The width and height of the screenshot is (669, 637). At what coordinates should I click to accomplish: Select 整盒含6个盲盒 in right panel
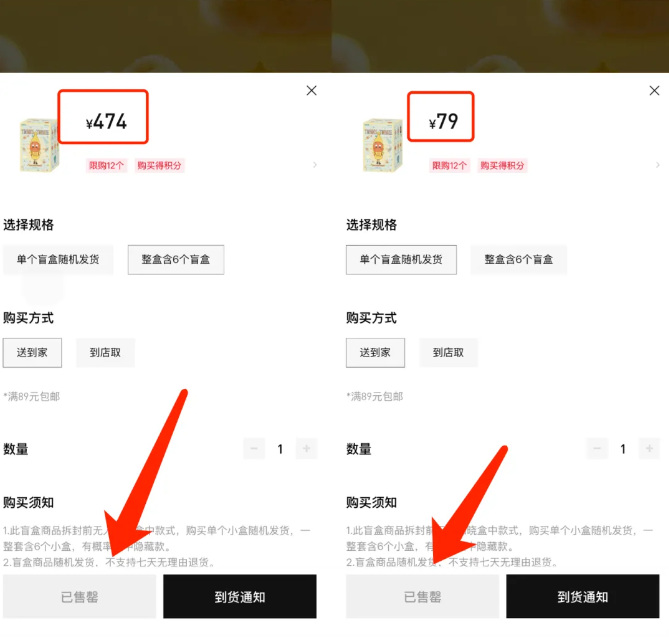coord(518,259)
